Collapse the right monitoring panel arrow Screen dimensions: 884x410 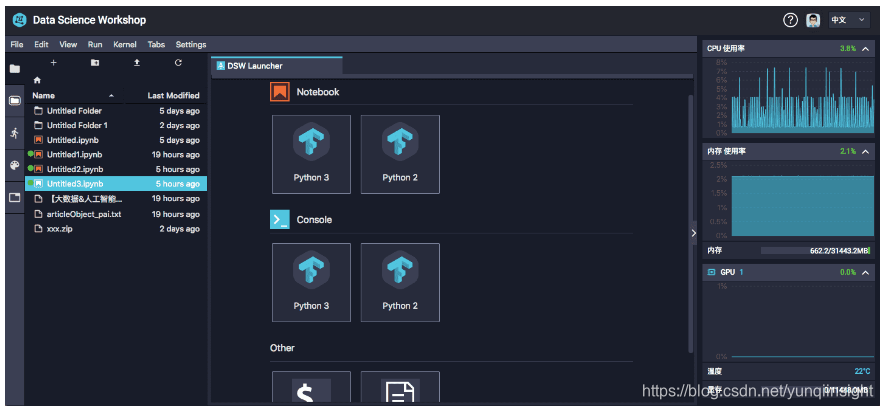pos(694,233)
